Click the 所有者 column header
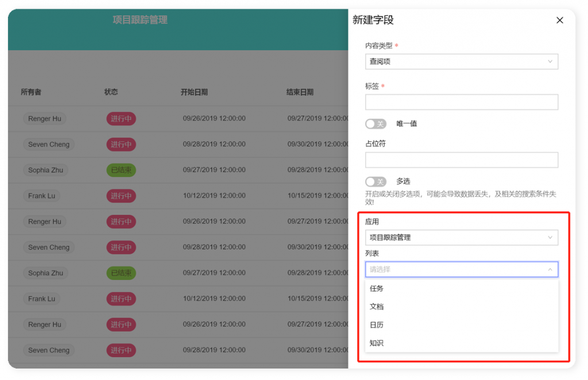The width and height of the screenshot is (588, 380). pos(31,92)
